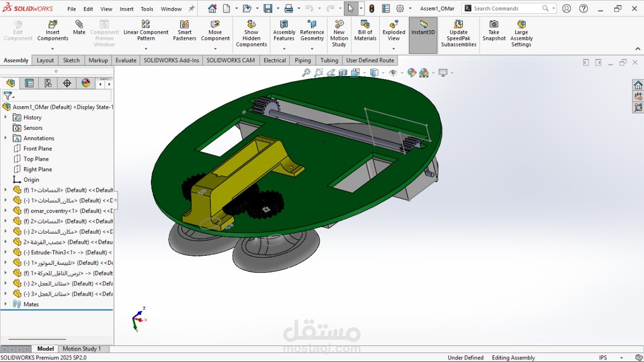This screenshot has height=362, width=644.
Task: Open the Options gear icon
Action: (400, 9)
